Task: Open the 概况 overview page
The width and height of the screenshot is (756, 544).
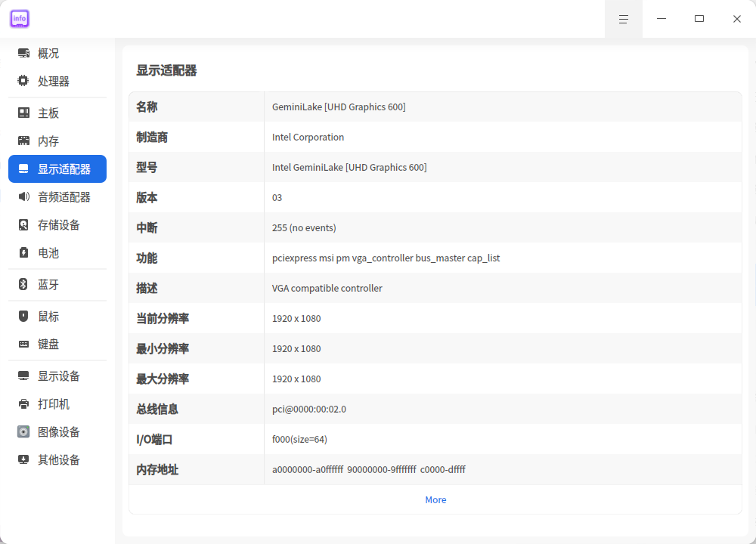Action: 48,53
